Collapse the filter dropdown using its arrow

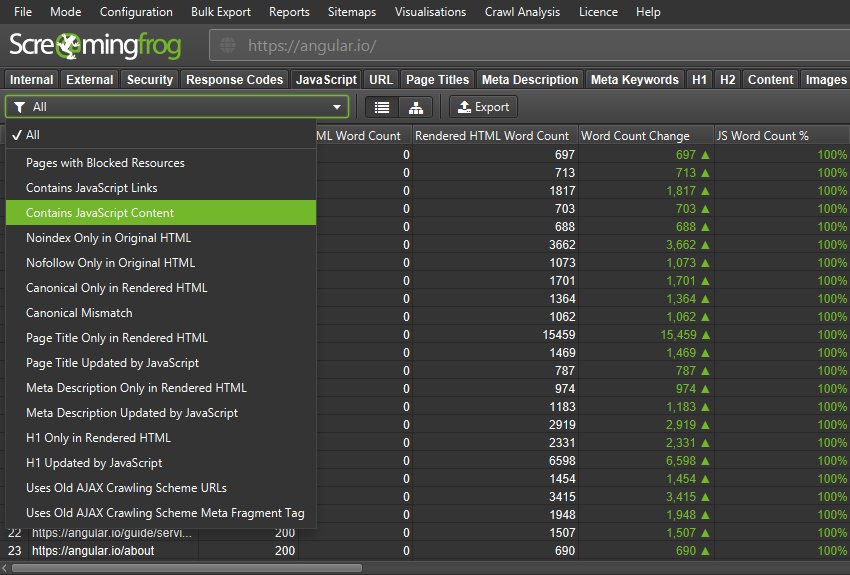tap(337, 107)
